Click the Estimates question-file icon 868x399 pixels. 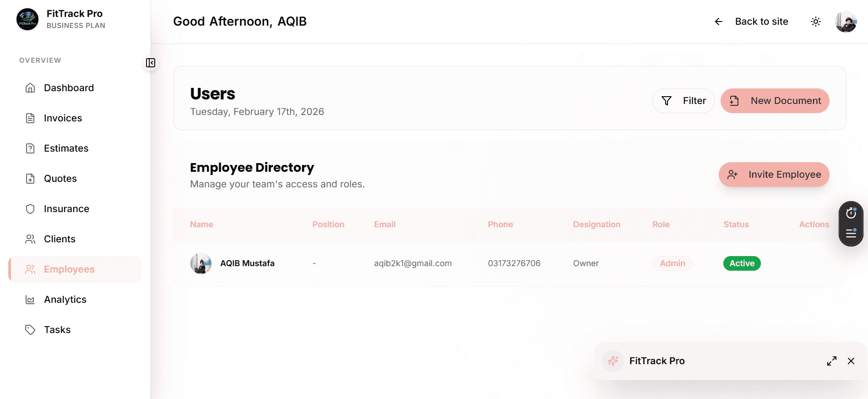(30, 148)
